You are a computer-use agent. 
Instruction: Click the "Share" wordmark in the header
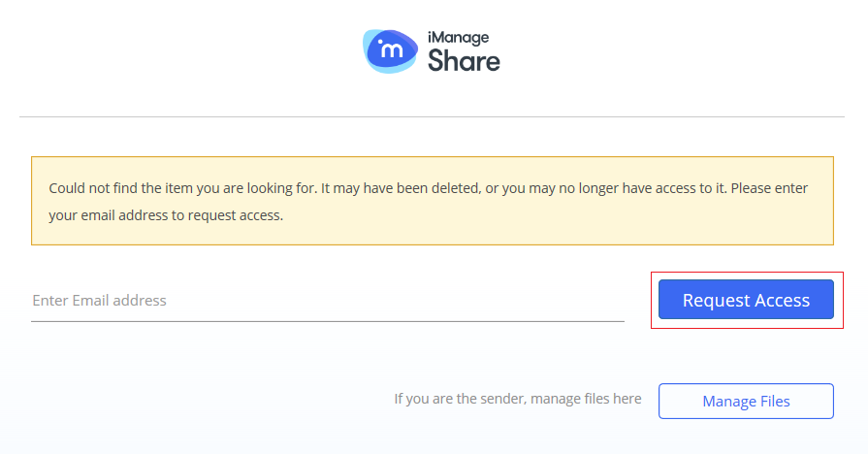(x=465, y=61)
